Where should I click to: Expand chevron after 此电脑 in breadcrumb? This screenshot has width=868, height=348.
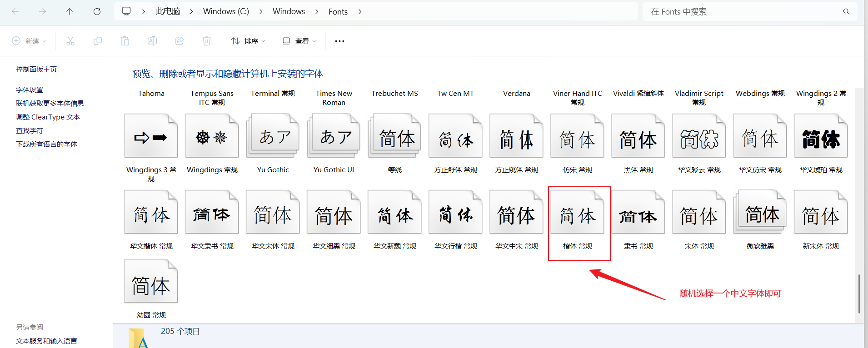tap(191, 12)
